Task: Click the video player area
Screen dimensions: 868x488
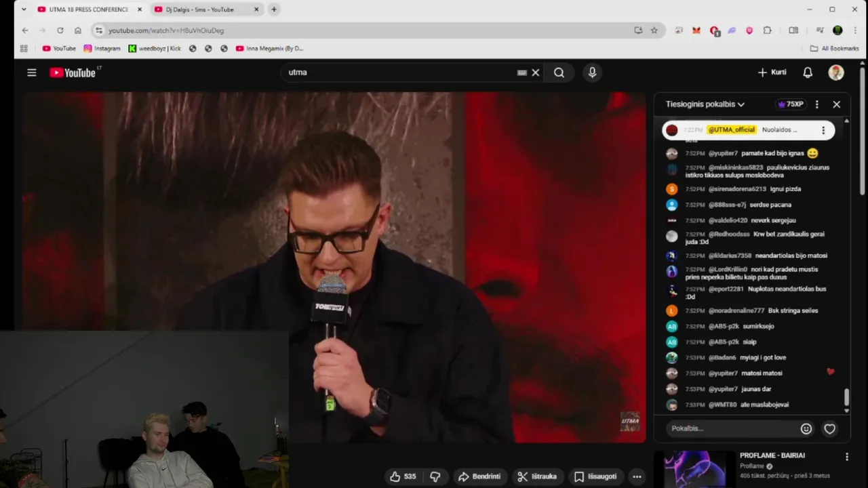Action: pyautogui.click(x=333, y=267)
